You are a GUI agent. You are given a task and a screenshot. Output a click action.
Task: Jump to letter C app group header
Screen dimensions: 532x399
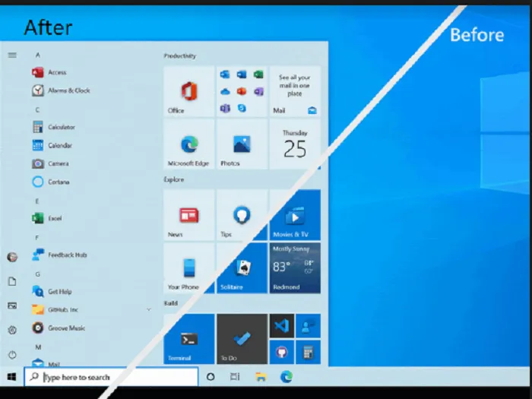click(x=37, y=109)
